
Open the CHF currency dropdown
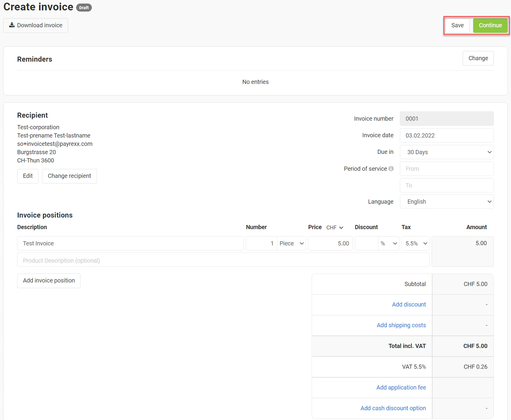coord(335,227)
